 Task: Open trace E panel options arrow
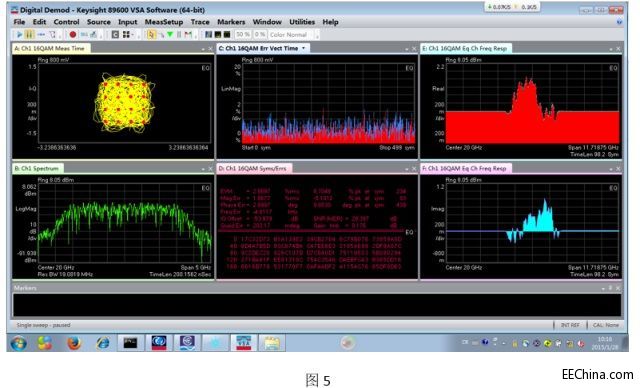(611, 49)
